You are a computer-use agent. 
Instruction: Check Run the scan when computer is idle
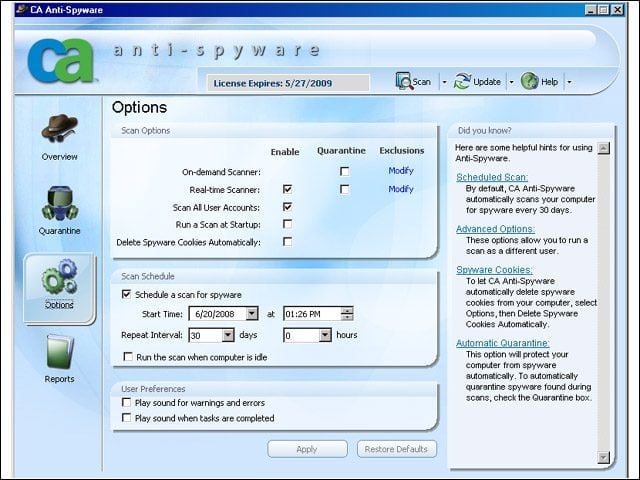128,357
